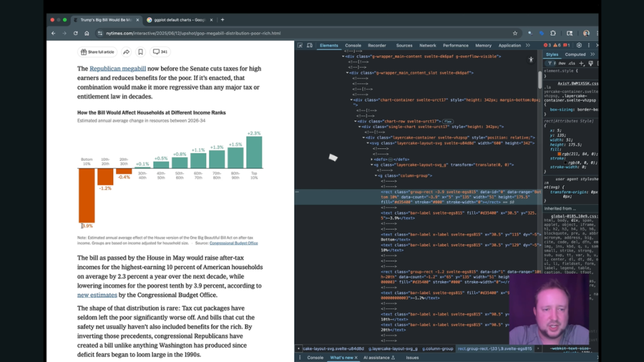The height and width of the screenshot is (362, 644).
Task: Switch to the Network panel
Action: pyautogui.click(x=428, y=45)
